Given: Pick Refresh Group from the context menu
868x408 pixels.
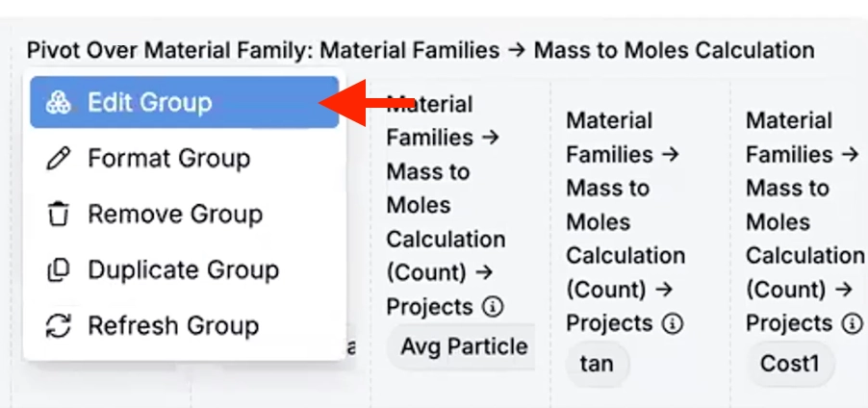Looking at the screenshot, I should (173, 326).
